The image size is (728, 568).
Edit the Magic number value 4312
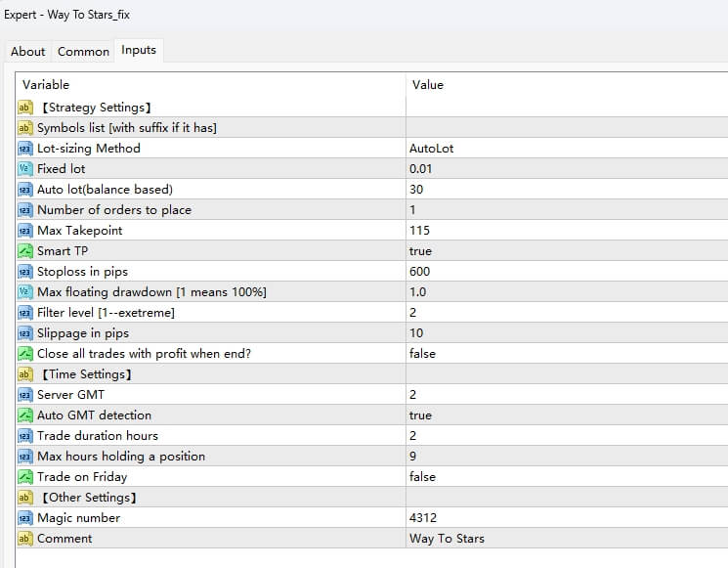tap(423, 518)
